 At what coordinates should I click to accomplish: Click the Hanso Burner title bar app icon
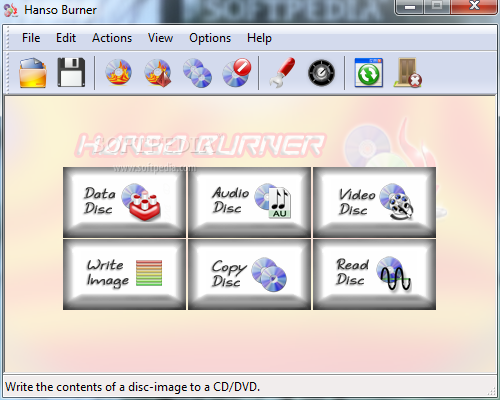pos(11,10)
